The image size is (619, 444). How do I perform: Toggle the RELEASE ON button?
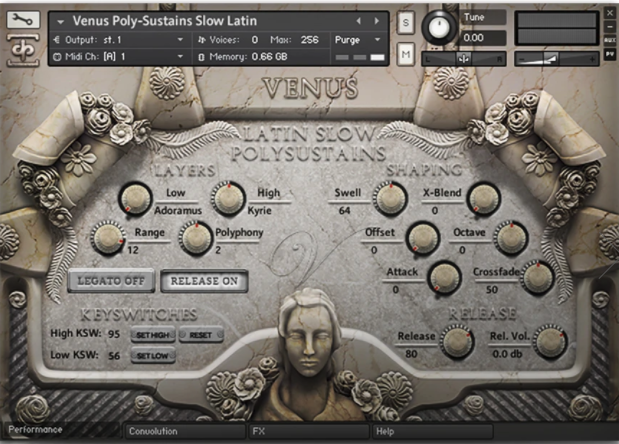(x=204, y=281)
